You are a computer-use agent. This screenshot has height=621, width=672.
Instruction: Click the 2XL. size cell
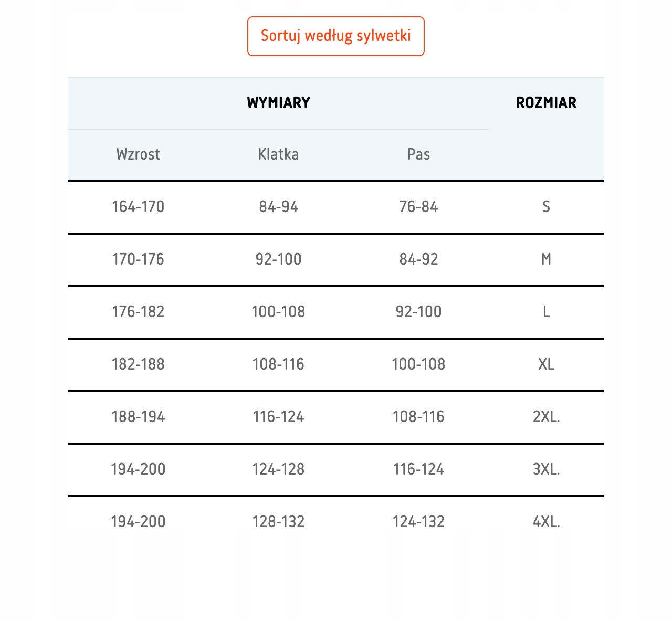point(546,417)
